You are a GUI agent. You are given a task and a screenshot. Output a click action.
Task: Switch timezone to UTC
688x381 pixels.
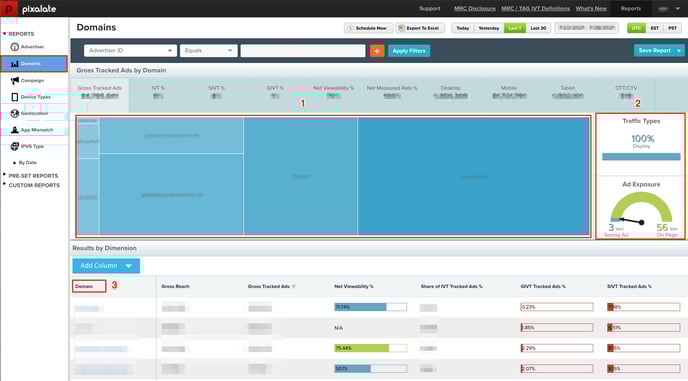636,28
